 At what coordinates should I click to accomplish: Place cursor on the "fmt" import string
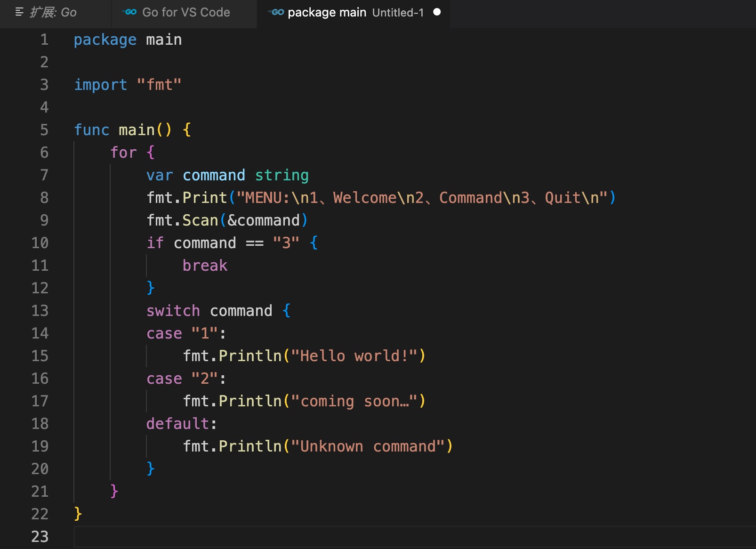(159, 85)
